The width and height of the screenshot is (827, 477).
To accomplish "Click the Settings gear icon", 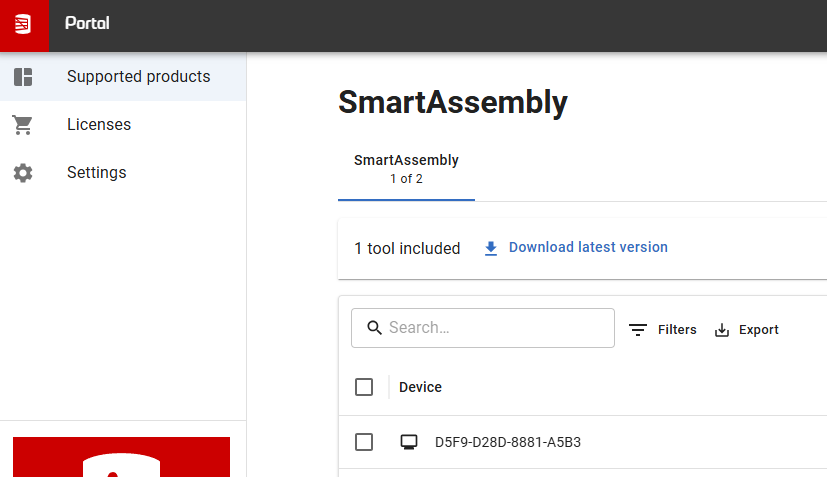I will [x=23, y=173].
